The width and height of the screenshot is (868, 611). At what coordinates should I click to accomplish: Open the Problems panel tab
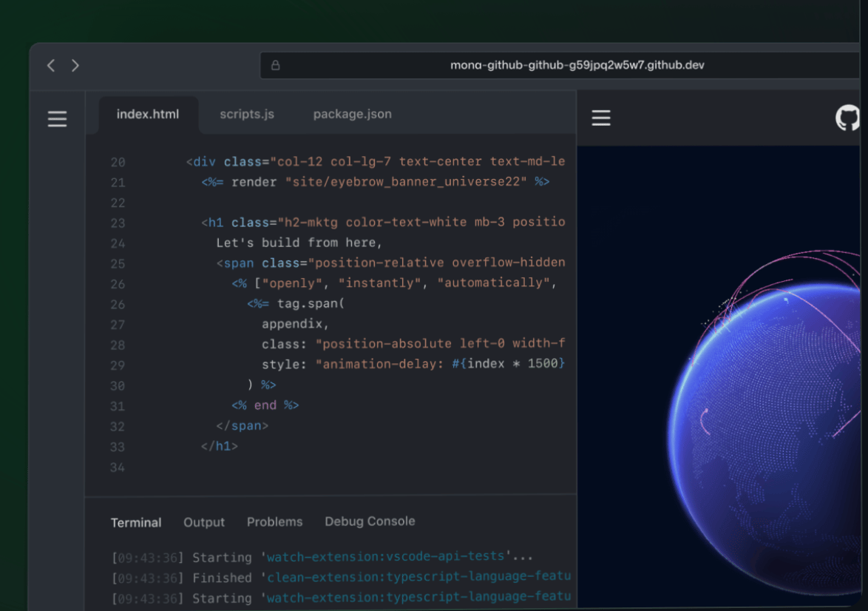[x=274, y=521]
